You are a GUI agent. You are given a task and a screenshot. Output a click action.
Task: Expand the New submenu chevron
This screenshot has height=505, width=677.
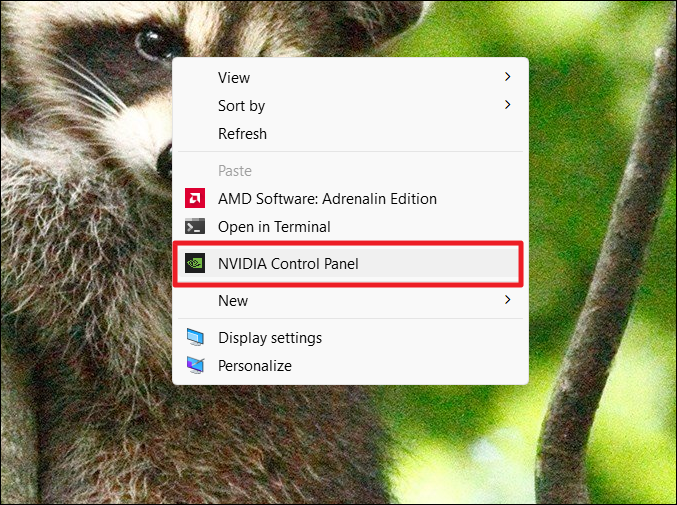pyautogui.click(x=507, y=300)
